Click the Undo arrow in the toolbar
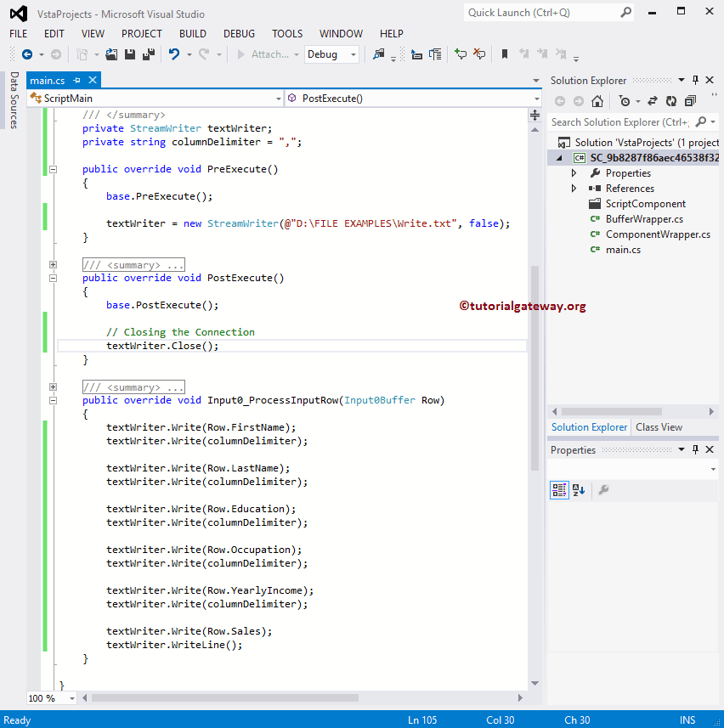This screenshot has height=728, width=724. pos(174,54)
